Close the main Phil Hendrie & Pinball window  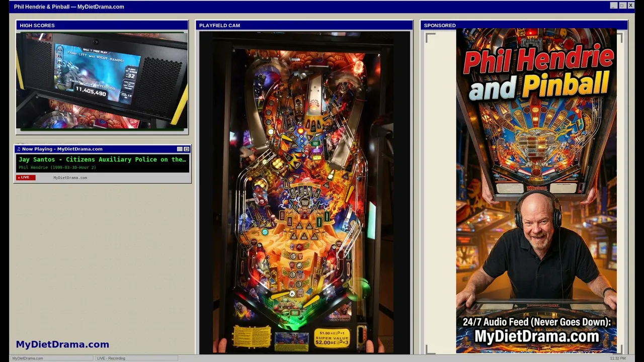(x=630, y=6)
